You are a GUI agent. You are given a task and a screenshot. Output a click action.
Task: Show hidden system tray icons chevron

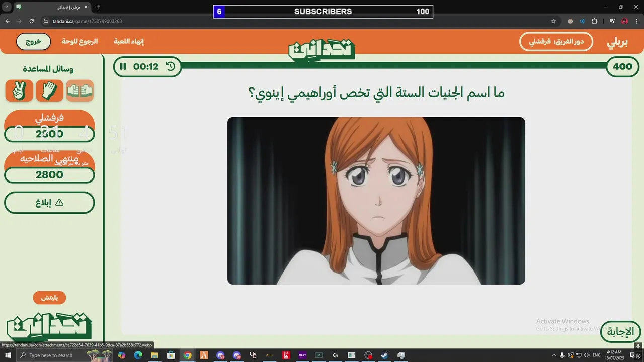point(554,355)
